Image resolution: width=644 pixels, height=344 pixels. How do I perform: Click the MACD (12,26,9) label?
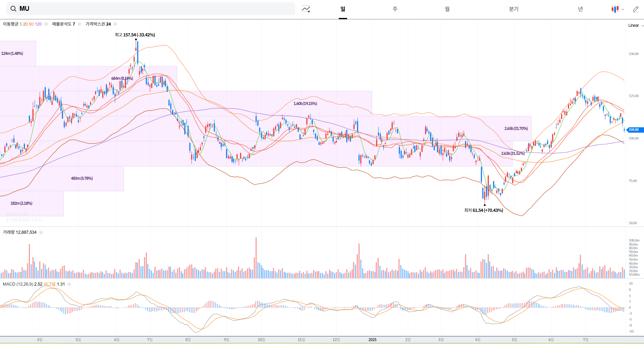(18, 284)
